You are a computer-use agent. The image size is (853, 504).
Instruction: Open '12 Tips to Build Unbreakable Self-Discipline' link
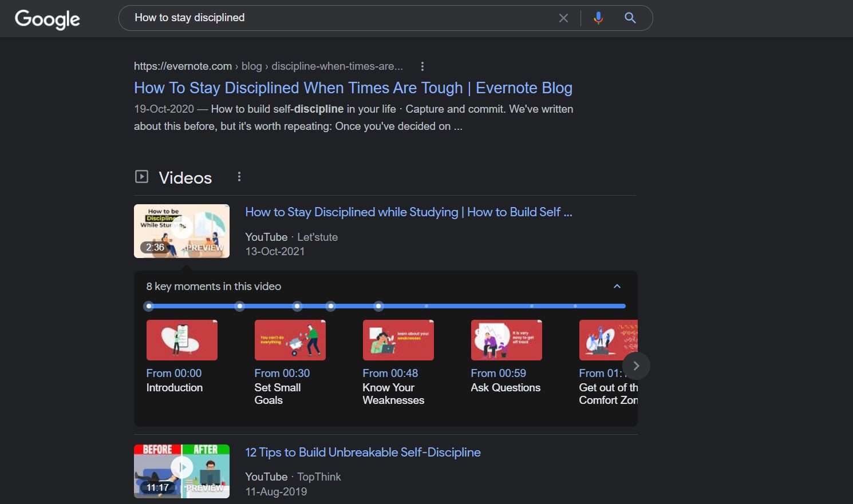(x=363, y=453)
